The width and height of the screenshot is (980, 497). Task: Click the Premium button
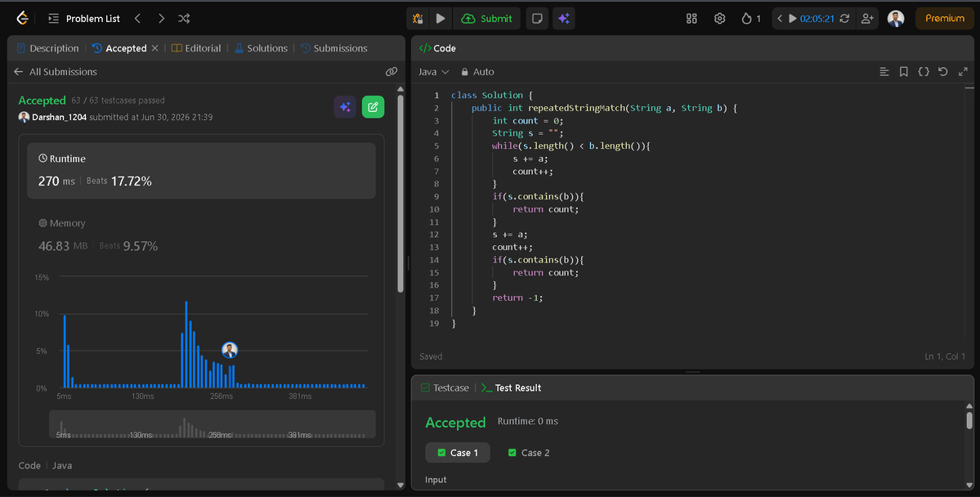(x=944, y=19)
